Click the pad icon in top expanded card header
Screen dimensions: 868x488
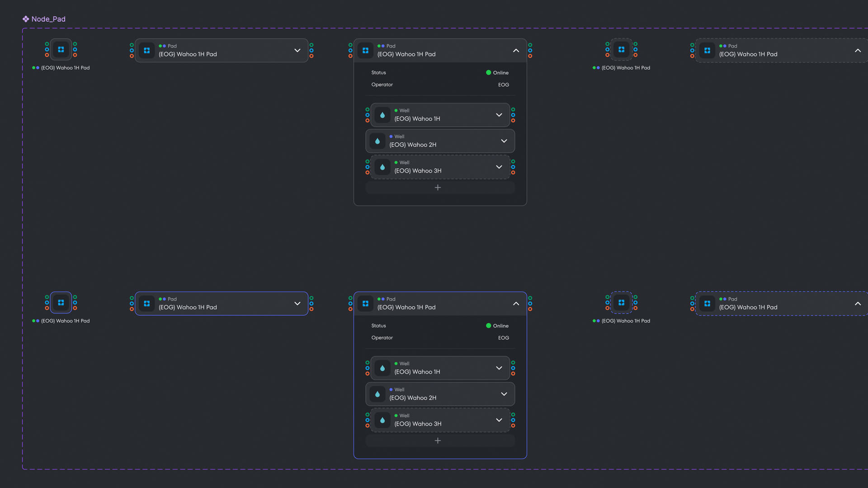(x=366, y=51)
